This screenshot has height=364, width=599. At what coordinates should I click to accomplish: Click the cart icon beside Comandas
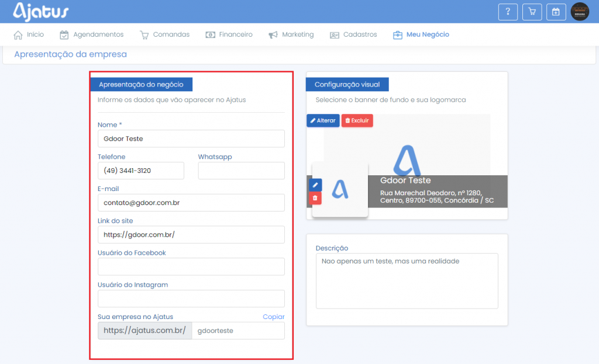click(x=144, y=35)
